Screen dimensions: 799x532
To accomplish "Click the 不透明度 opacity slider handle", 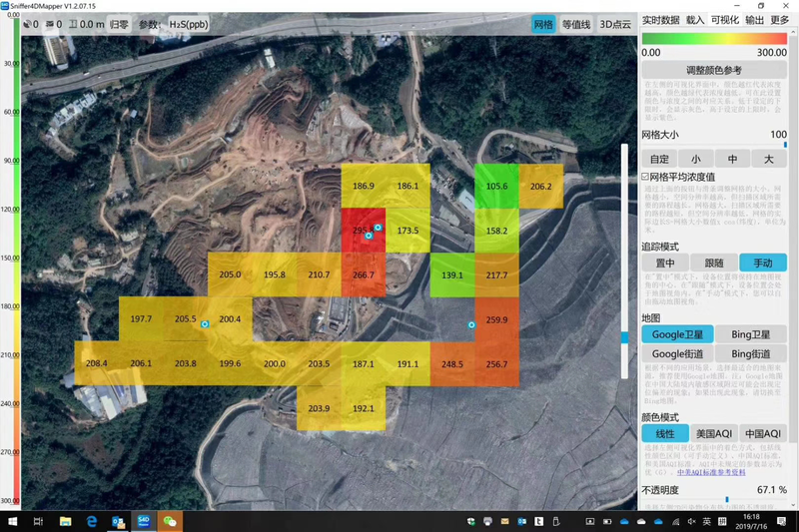I will [727, 500].
